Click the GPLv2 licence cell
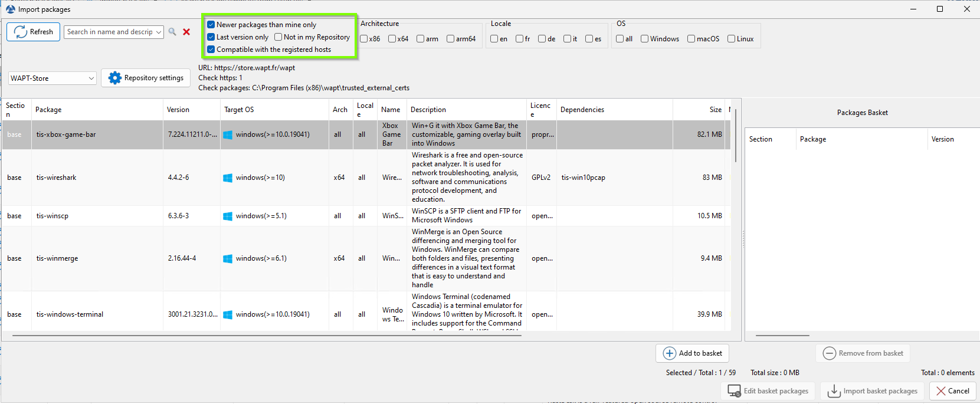980x404 pixels. pyautogui.click(x=541, y=178)
